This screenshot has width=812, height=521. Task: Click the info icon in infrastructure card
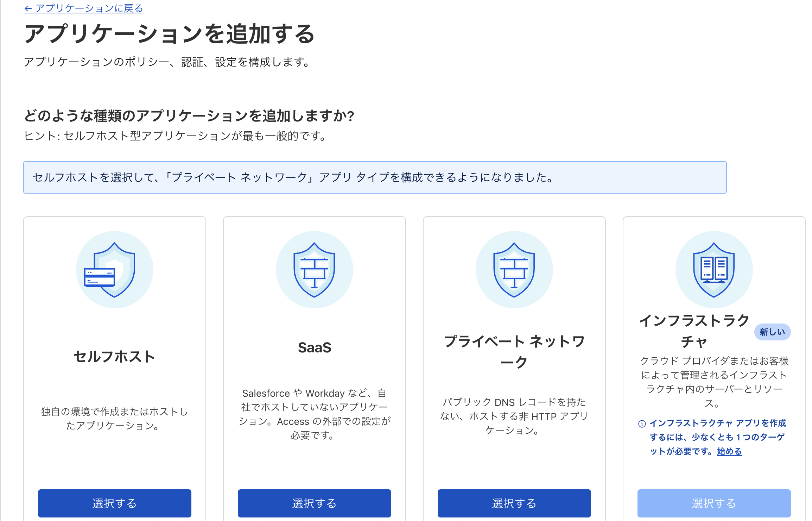tap(642, 423)
